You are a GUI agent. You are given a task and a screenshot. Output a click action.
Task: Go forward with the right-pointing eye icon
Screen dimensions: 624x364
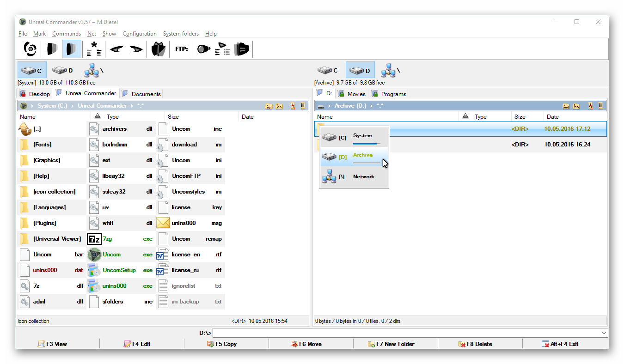click(x=135, y=49)
